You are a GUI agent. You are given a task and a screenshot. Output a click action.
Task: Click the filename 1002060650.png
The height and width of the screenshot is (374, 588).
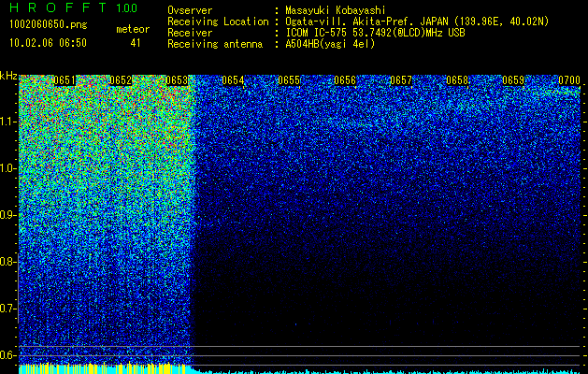point(49,24)
